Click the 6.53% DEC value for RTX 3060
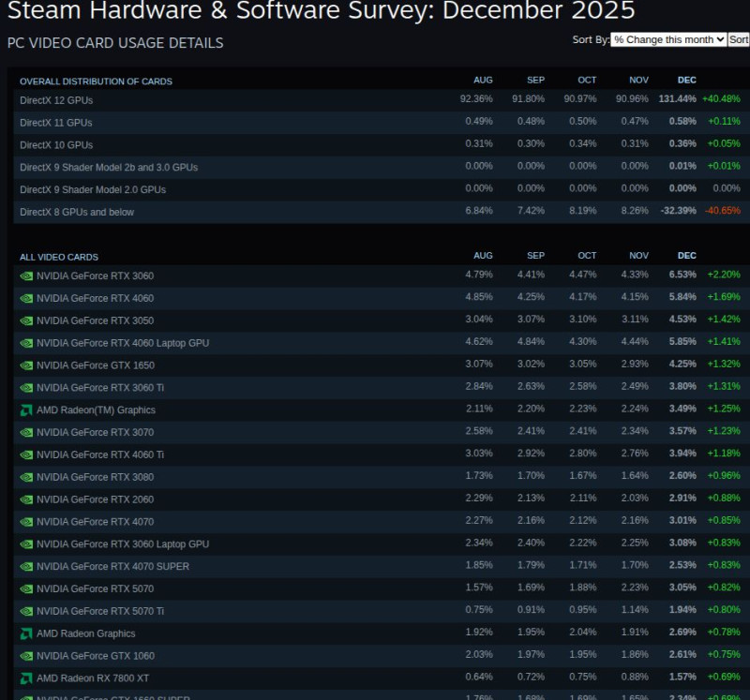 click(682, 275)
